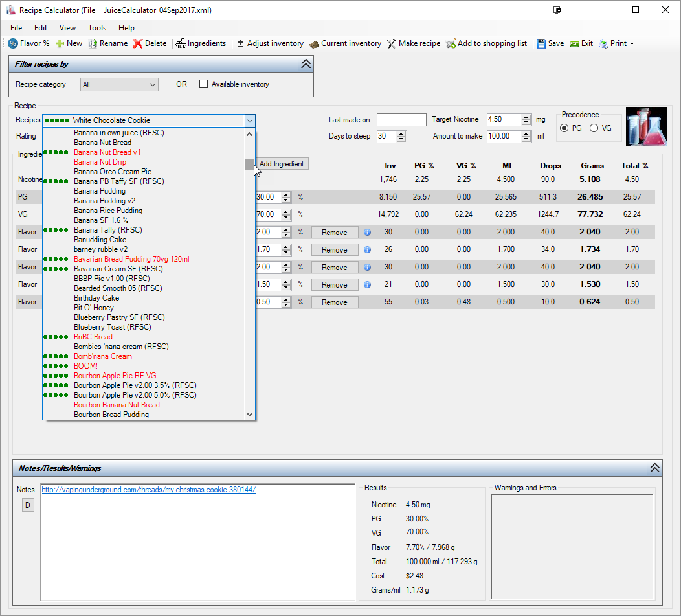Screen dimensions: 681x616
Task: Click the app icon in title bar
Action: [11, 10]
